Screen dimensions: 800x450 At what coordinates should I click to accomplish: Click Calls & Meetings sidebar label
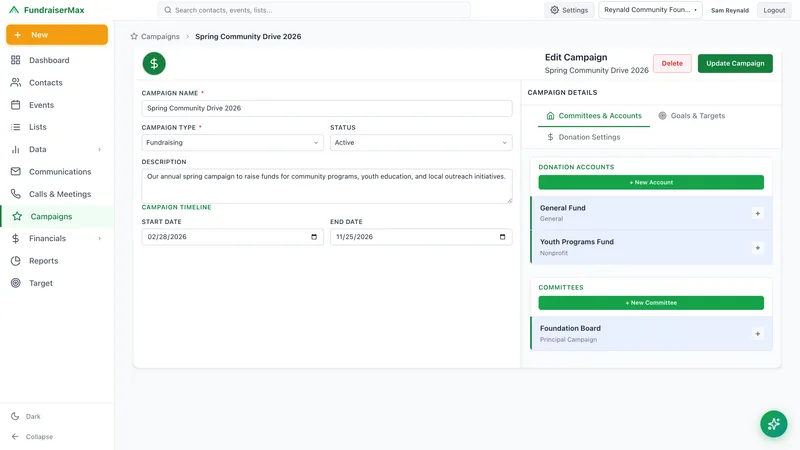[60, 194]
